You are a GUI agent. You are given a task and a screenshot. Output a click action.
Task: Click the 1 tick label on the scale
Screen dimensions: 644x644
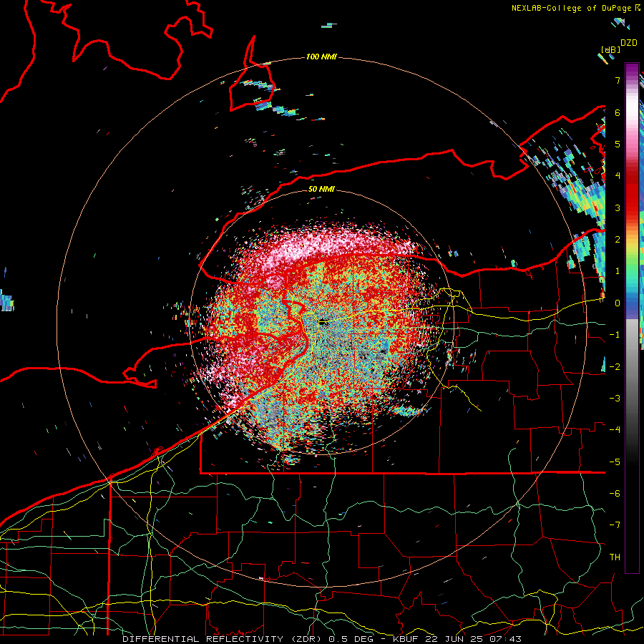pos(618,271)
